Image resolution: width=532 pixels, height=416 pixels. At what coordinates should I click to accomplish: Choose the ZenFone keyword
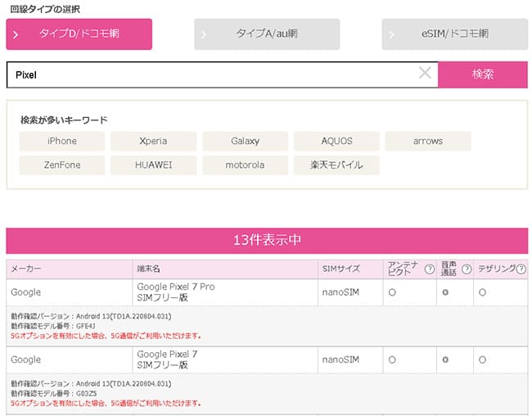(62, 165)
